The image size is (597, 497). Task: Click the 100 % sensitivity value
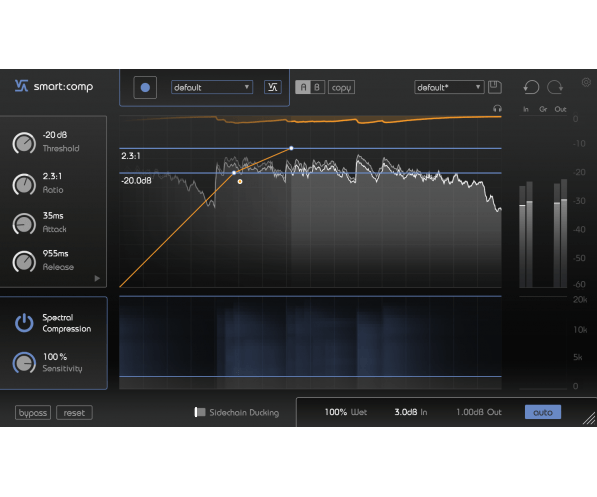pos(55,357)
